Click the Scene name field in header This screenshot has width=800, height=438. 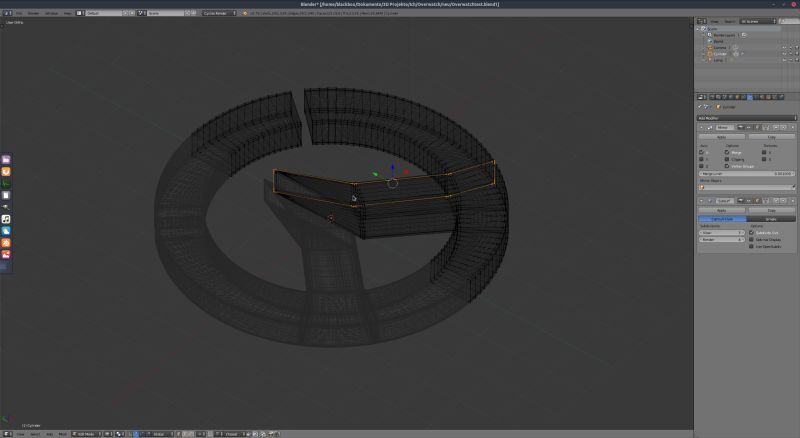click(x=166, y=13)
